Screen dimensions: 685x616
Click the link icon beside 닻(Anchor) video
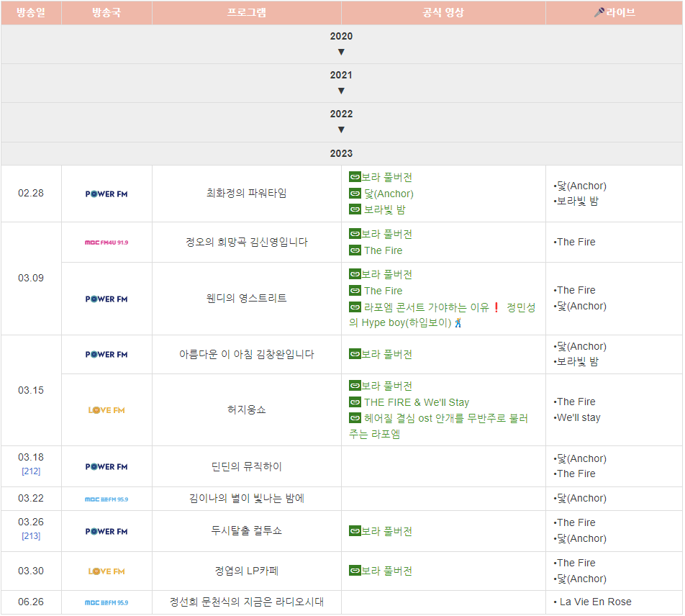coord(355,193)
